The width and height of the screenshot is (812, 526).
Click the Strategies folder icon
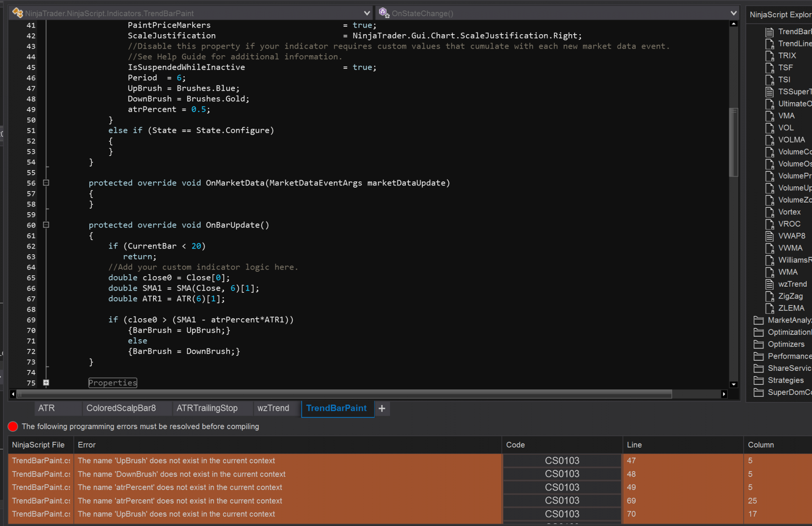click(x=758, y=380)
